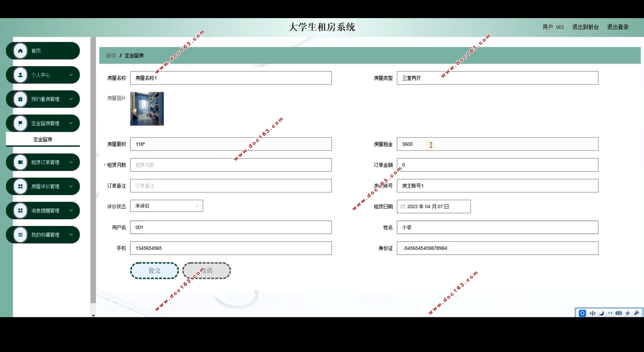Click the moon icon in the IME toolbar
The height and width of the screenshot is (352, 644).
601,313
